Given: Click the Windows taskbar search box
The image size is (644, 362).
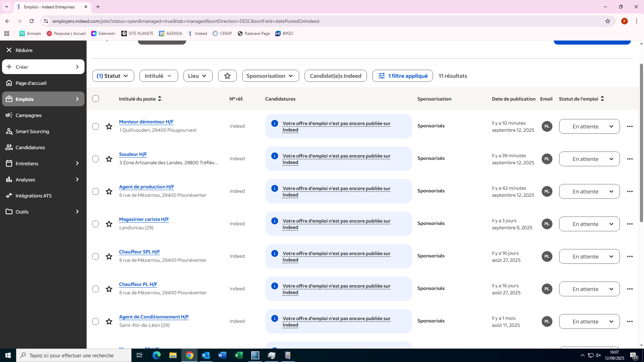Looking at the screenshot, I should 74,355.
